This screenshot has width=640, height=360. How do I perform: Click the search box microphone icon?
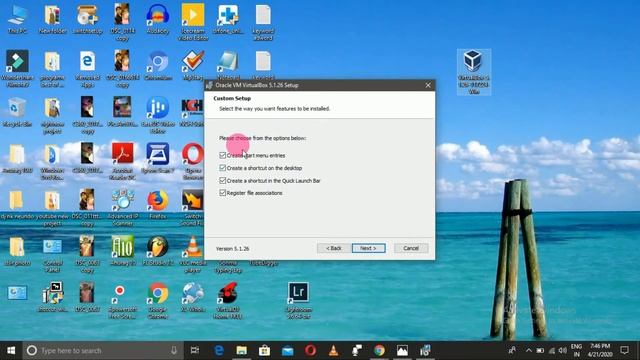click(x=174, y=350)
